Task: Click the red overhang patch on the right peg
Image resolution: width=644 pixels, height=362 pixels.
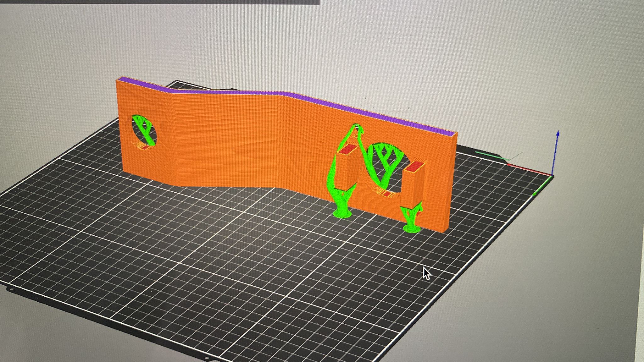Action: [414, 167]
